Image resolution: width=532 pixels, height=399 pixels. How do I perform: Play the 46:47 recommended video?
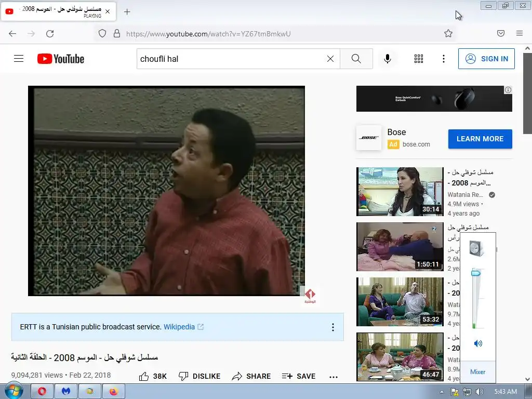coord(400,356)
